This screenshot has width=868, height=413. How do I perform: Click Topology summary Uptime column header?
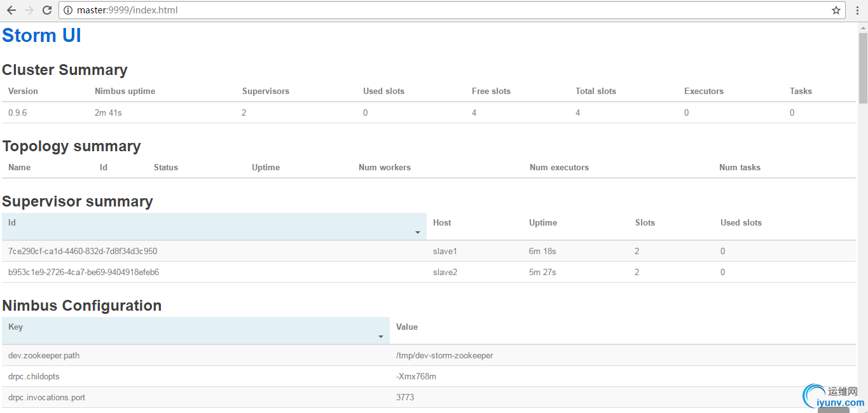click(266, 167)
